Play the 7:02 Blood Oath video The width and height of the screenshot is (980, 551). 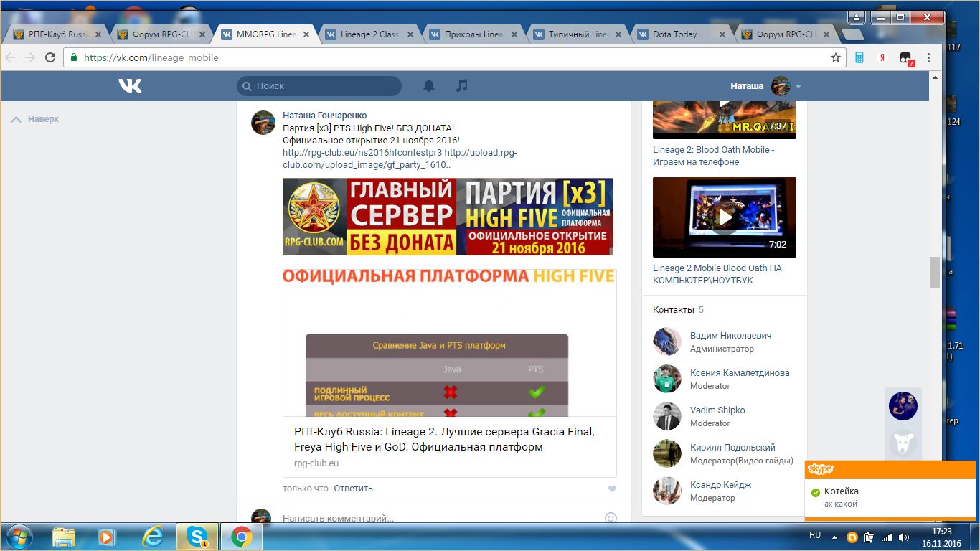pyautogui.click(x=725, y=217)
